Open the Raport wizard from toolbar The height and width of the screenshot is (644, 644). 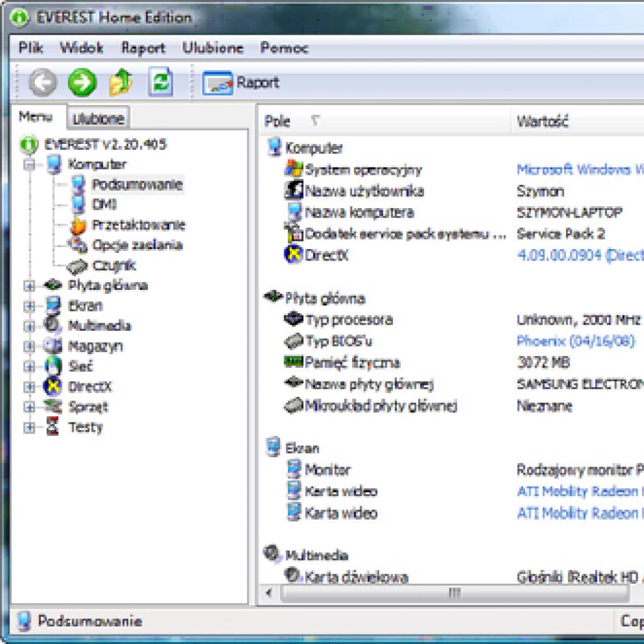pos(241,82)
